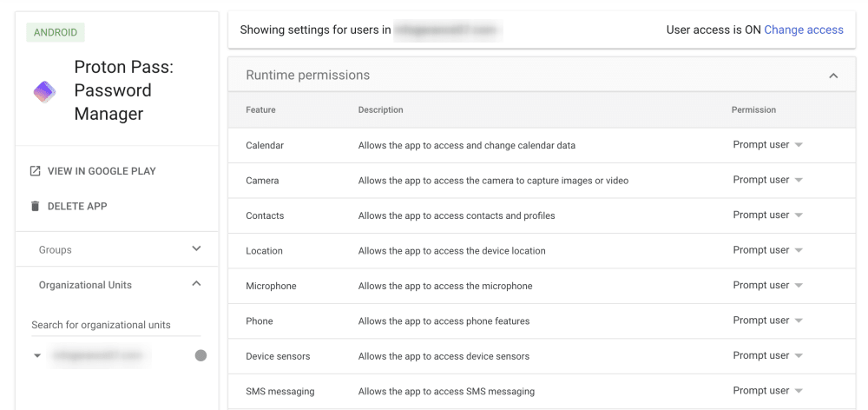This screenshot has height=410, width=868.
Task: Open the Microphone permission dropdown
Action: [x=768, y=285]
